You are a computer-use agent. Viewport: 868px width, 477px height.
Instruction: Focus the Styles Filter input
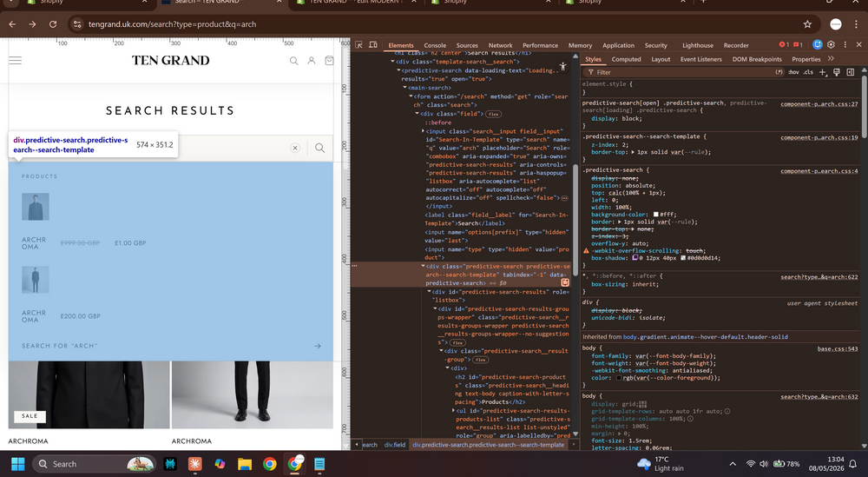[684, 72]
